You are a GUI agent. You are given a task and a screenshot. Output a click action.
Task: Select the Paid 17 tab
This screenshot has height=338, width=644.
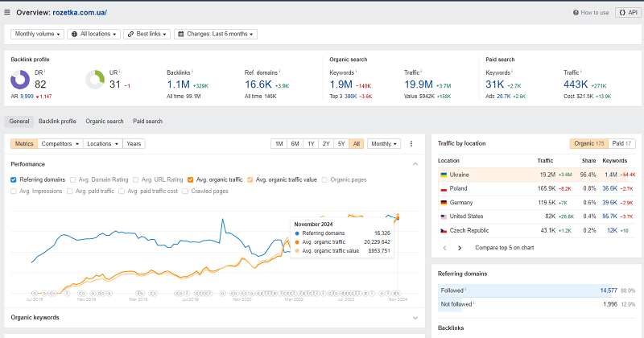pyautogui.click(x=621, y=143)
